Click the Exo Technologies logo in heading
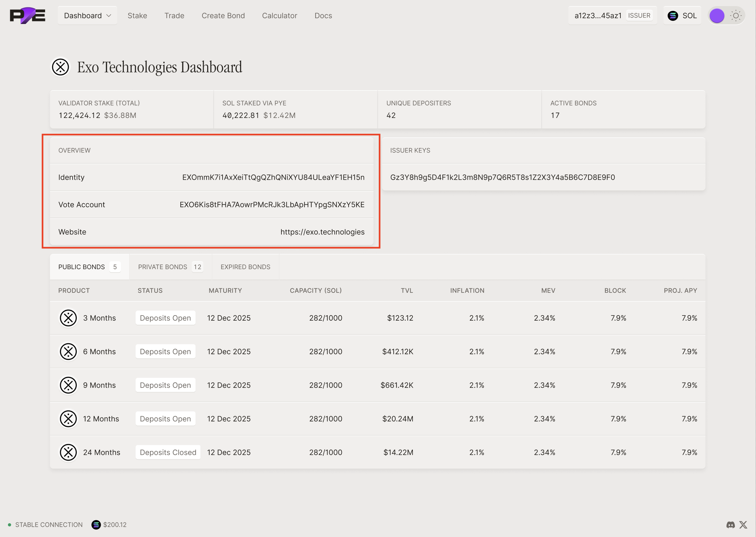The height and width of the screenshot is (537, 756). [60, 67]
